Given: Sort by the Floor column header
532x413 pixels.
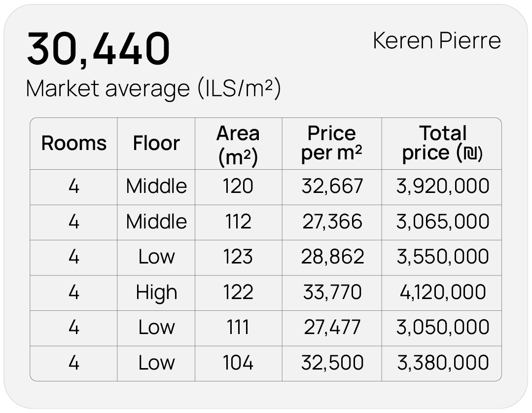Looking at the screenshot, I should [x=156, y=144].
